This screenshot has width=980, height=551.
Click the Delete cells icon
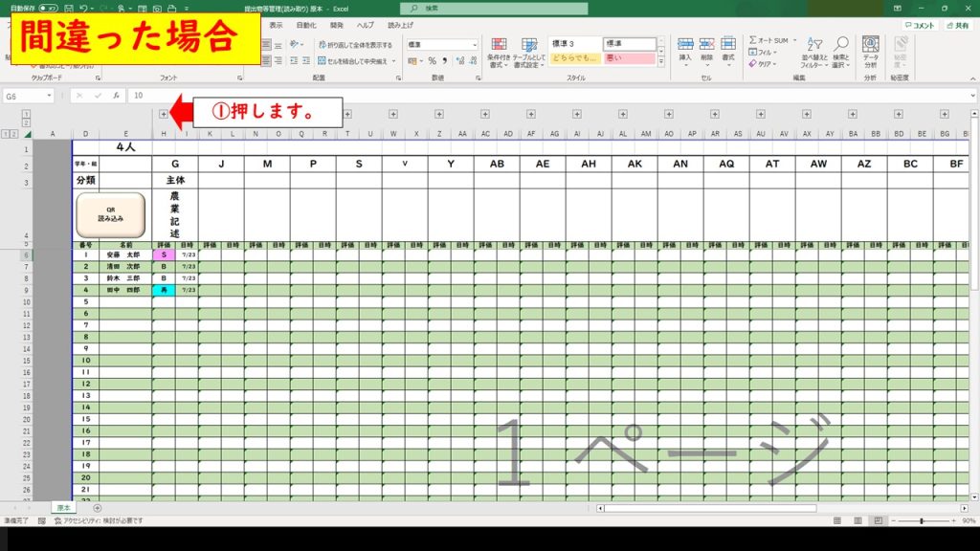[x=706, y=45]
